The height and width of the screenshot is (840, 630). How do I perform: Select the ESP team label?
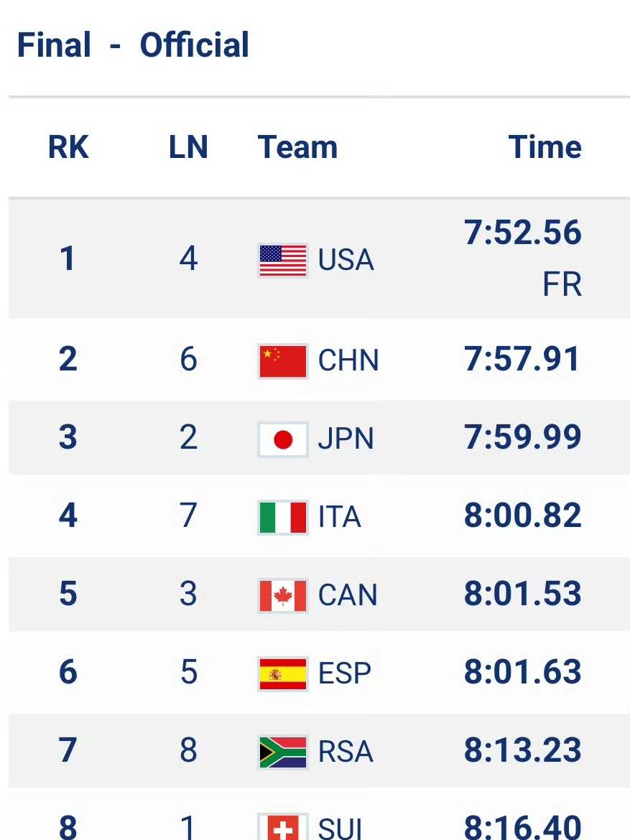(x=345, y=673)
